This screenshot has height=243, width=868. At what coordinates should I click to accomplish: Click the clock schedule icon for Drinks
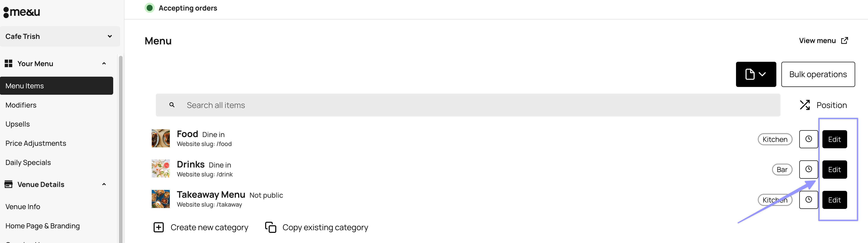coord(808,169)
